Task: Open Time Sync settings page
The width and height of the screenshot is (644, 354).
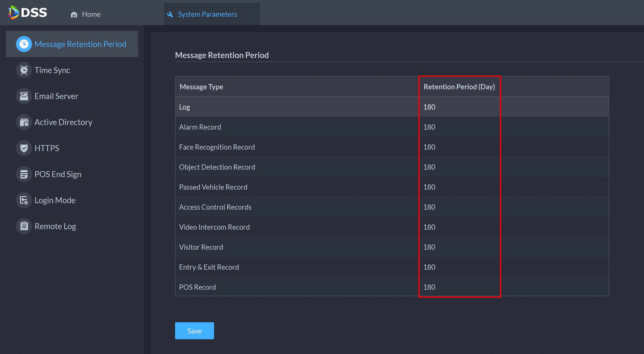Action: click(x=52, y=70)
